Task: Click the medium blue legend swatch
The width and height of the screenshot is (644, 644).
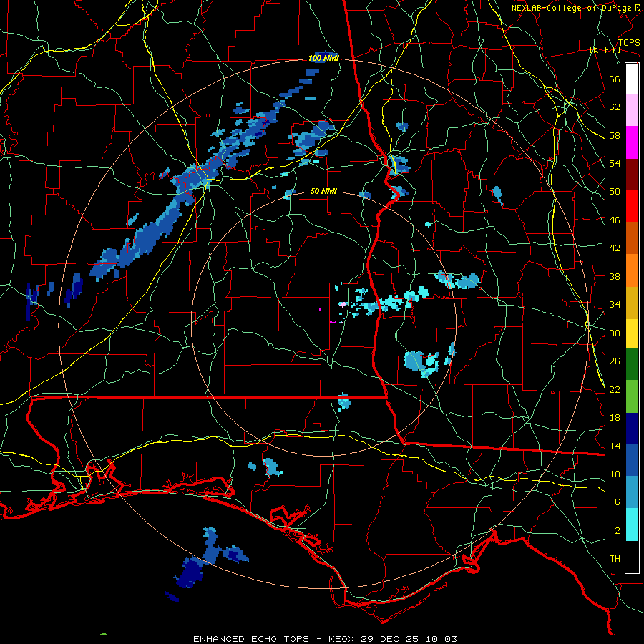Action: [632, 461]
